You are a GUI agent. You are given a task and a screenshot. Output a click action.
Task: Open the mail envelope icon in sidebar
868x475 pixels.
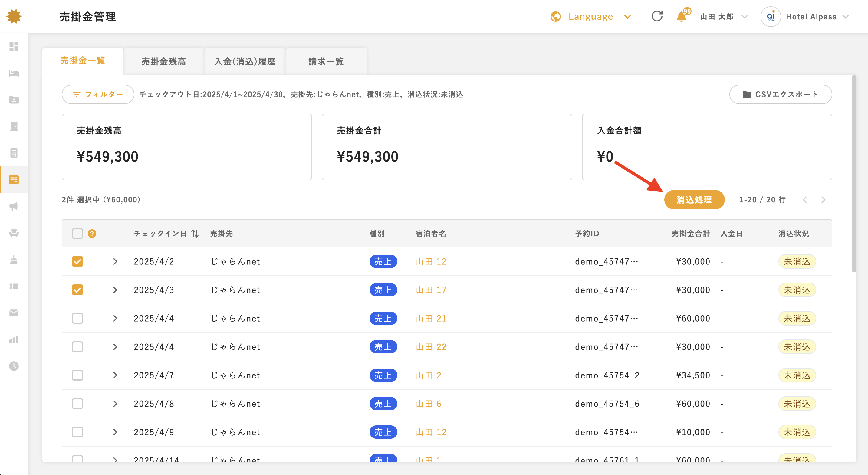[14, 313]
